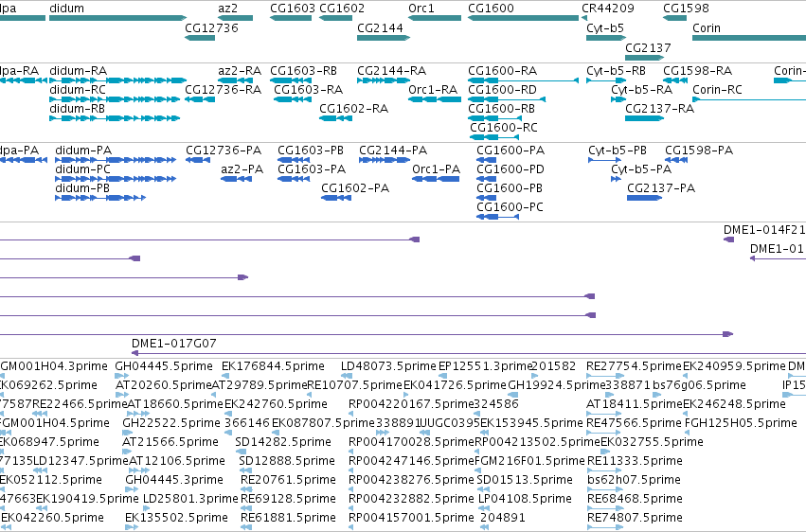Viewport: 806px width, 532px height.
Task: Select transcript "CG12736-RA"
Action: [200, 99]
